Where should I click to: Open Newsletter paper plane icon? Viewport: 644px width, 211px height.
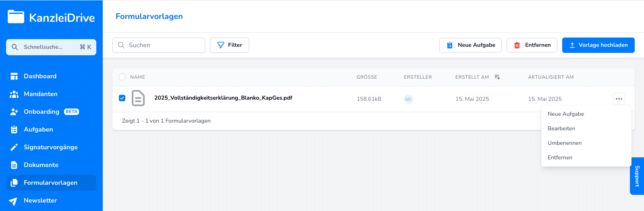[x=13, y=201]
